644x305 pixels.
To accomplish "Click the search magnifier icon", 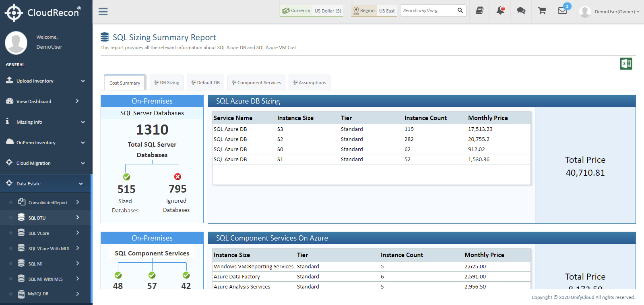I will (x=460, y=10).
